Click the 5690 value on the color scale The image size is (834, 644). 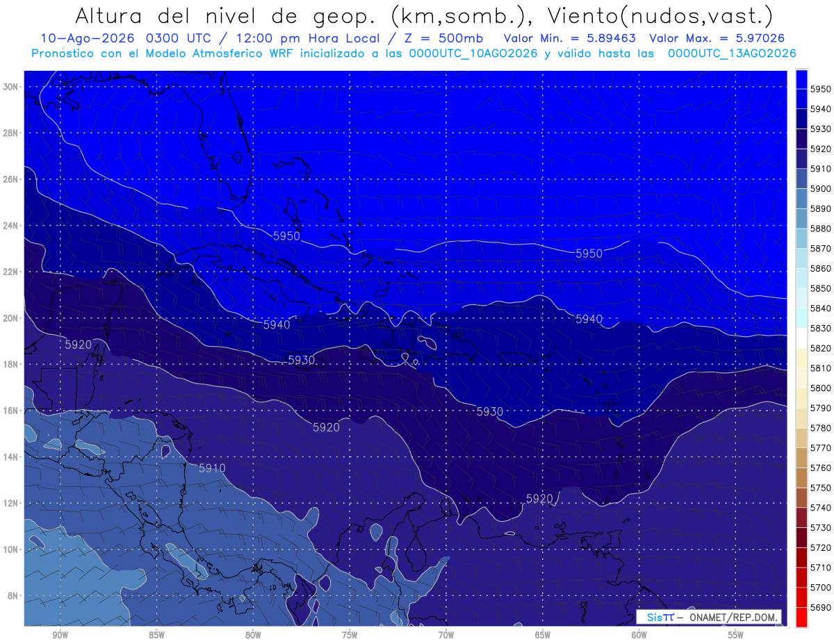pos(820,607)
